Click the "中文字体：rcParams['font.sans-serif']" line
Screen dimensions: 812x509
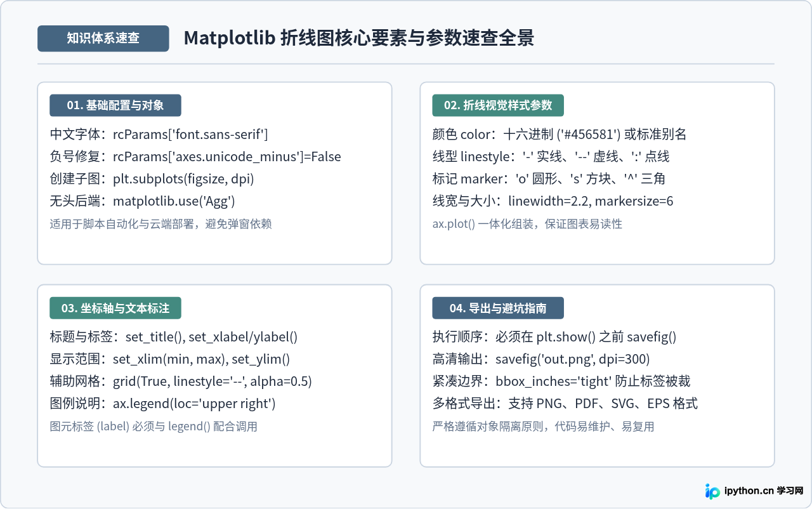click(159, 135)
